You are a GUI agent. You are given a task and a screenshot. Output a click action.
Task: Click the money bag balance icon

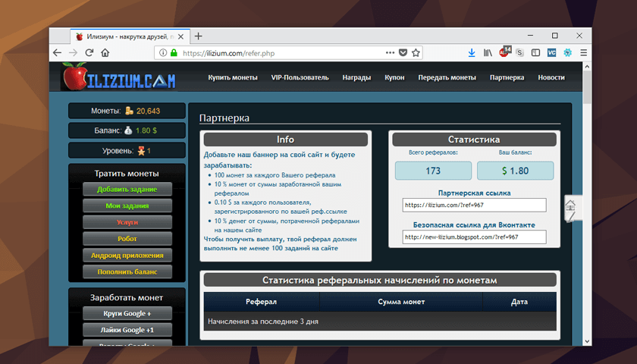coord(128,130)
